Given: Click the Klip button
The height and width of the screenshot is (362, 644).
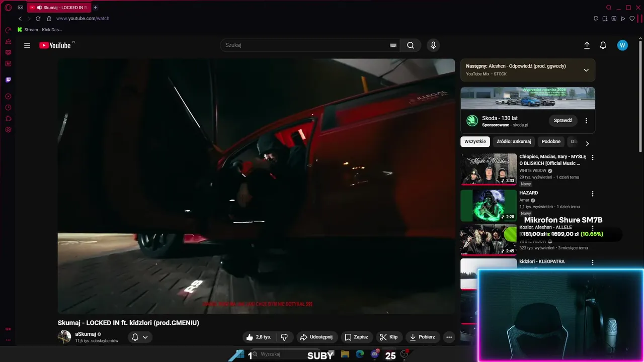Looking at the screenshot, I should pyautogui.click(x=389, y=337).
